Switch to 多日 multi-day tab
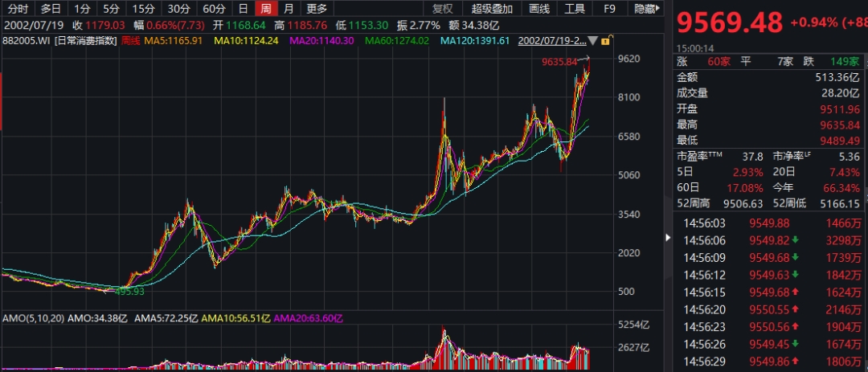The width and height of the screenshot is (868, 372). [x=51, y=8]
